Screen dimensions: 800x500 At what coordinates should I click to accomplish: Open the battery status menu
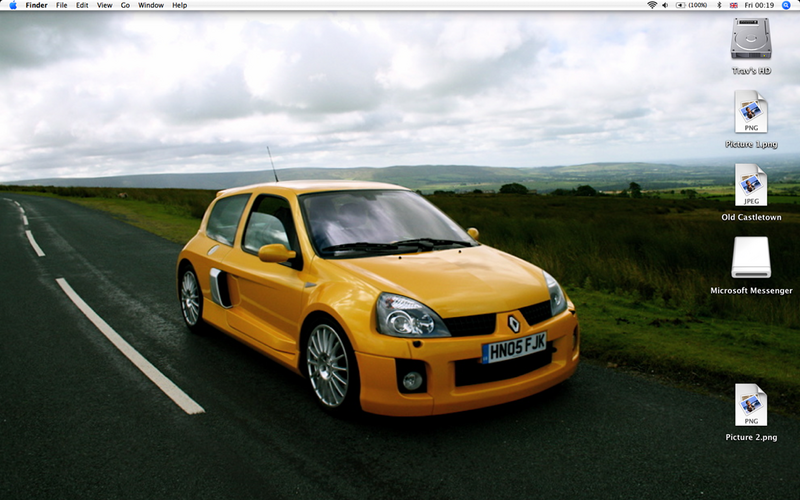(x=691, y=5)
